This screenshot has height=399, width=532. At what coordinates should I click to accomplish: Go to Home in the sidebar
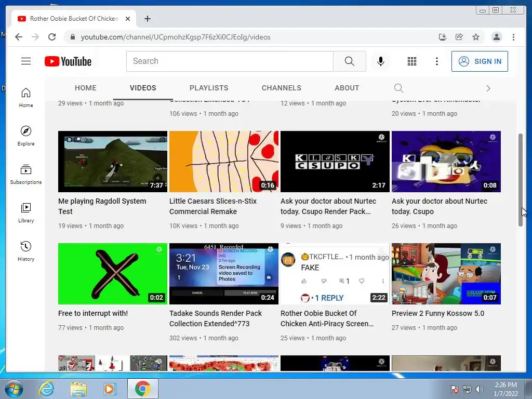pyautogui.click(x=26, y=97)
